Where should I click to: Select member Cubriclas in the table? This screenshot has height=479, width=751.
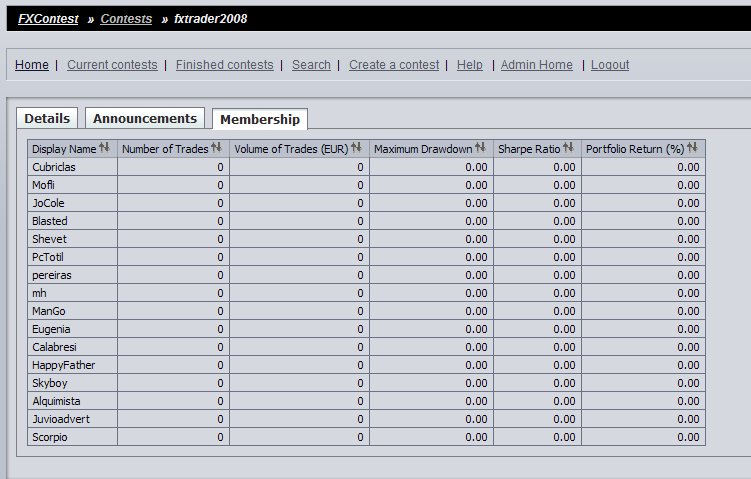coord(54,167)
